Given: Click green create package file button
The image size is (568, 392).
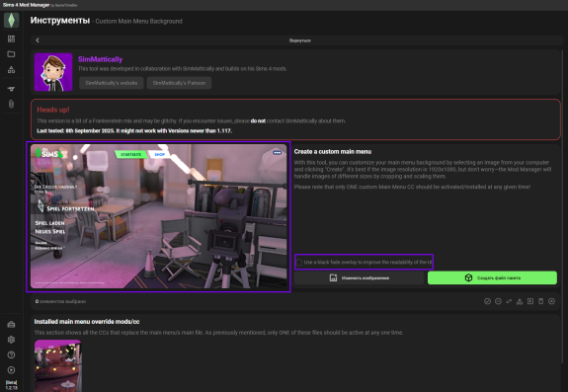Looking at the screenshot, I should (x=492, y=278).
